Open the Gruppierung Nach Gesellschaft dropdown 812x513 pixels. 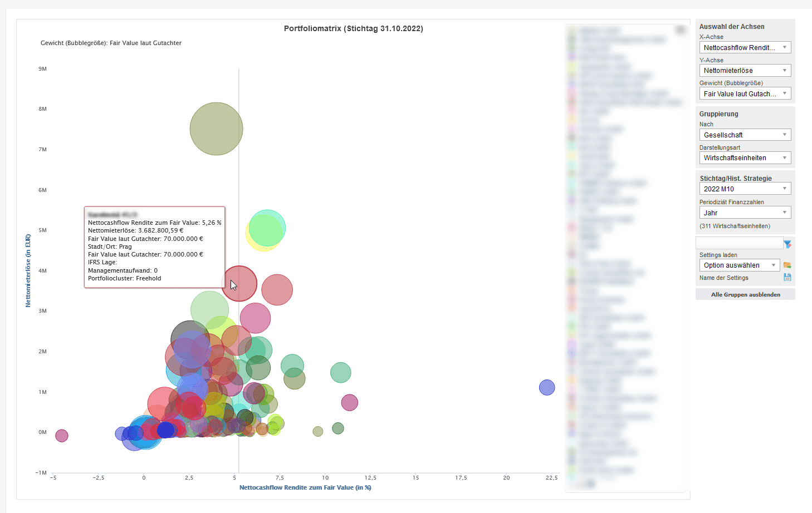(x=745, y=135)
